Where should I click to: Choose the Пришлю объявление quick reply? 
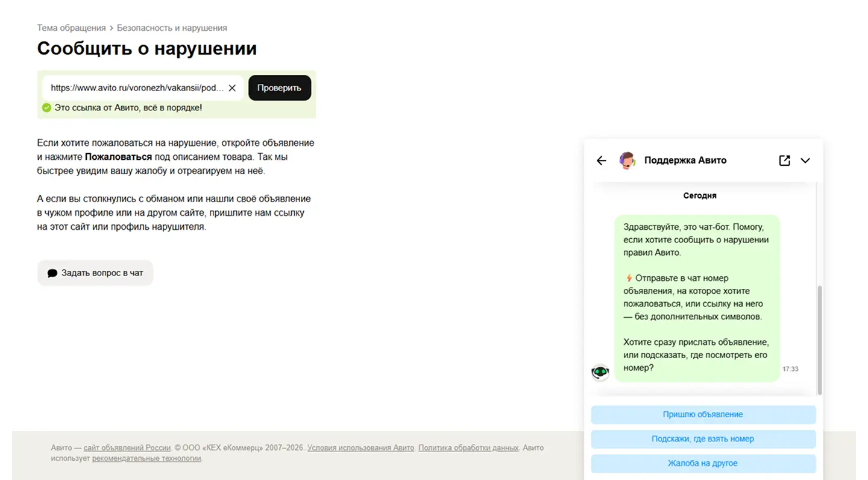pyautogui.click(x=703, y=415)
